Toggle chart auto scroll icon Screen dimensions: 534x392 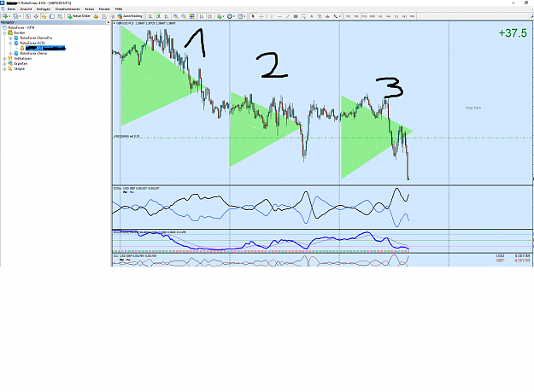202,16
